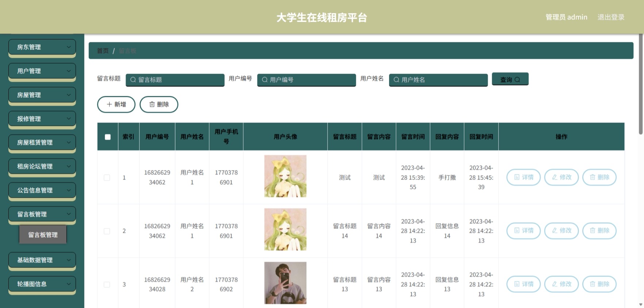Click 详情 document icon in row 3
Viewport: 644px width, 308px height.
[517, 284]
